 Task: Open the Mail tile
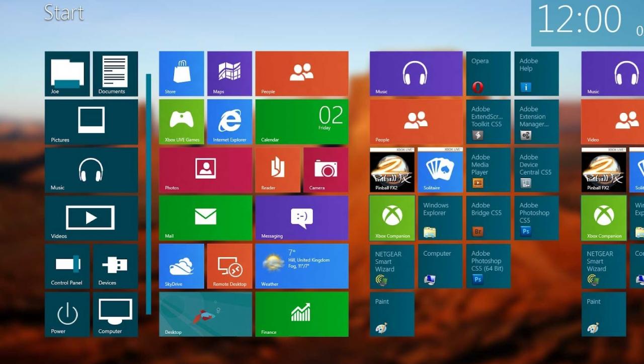(205, 218)
